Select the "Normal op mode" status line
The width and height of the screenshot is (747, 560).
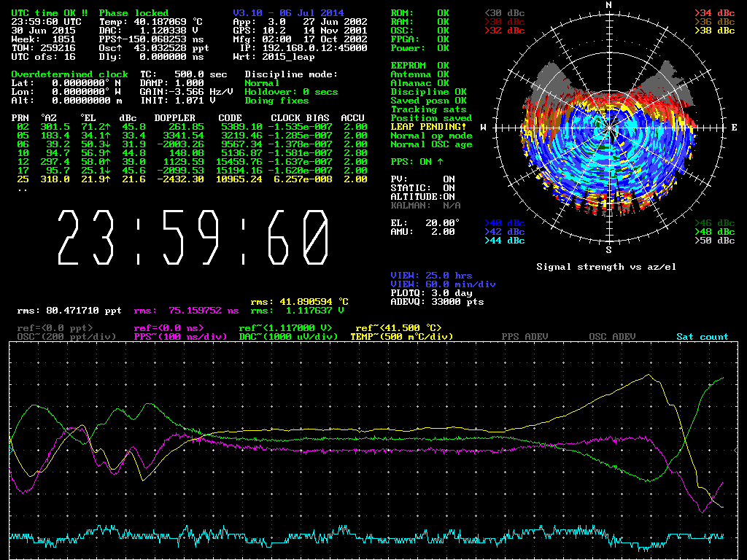432,135
